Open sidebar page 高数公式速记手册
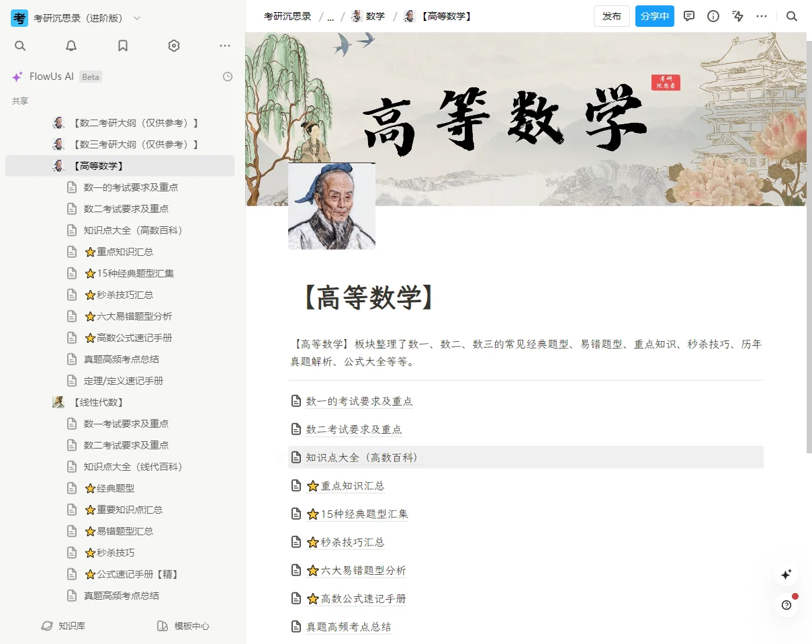812x644 pixels. point(120,338)
